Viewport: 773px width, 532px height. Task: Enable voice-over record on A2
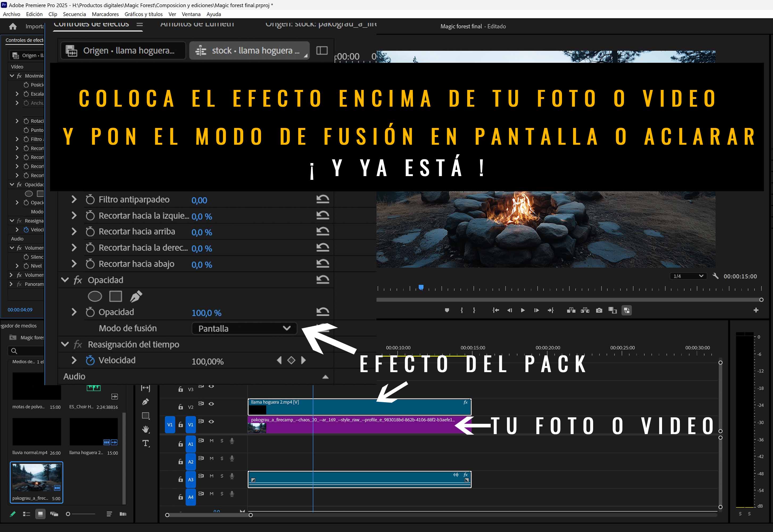(232, 458)
